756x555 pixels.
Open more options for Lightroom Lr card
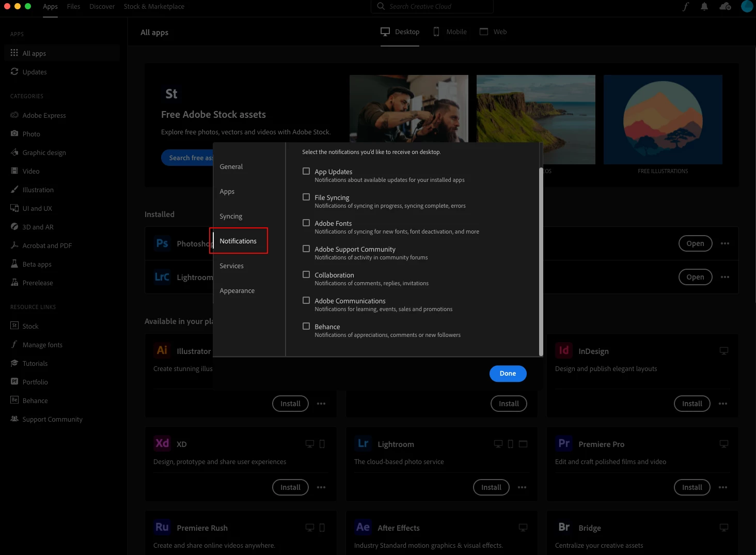point(522,487)
